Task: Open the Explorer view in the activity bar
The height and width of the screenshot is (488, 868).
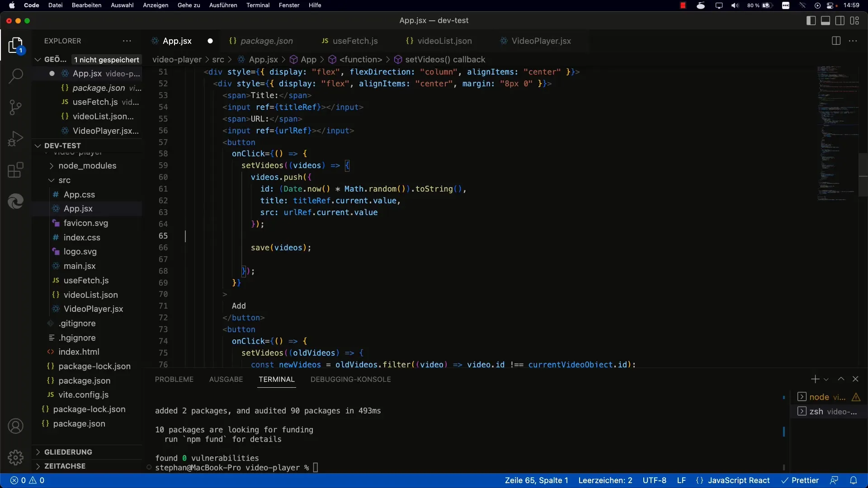Action: click(x=15, y=45)
